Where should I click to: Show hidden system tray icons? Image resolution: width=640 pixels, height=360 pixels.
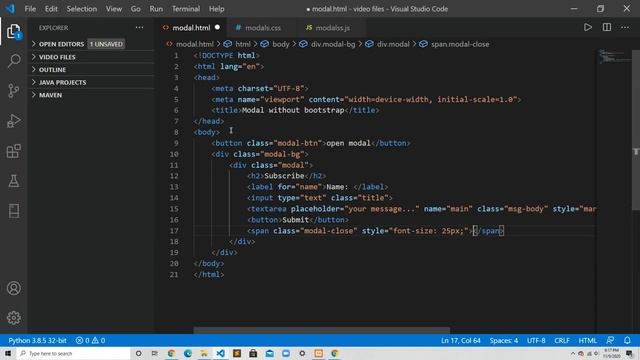(x=573, y=353)
